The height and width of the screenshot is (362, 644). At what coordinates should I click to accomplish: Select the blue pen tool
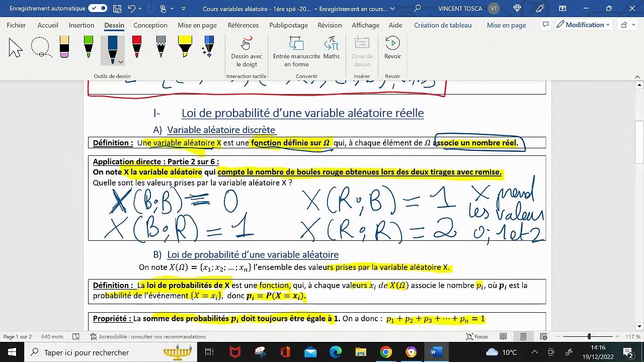coord(112,48)
